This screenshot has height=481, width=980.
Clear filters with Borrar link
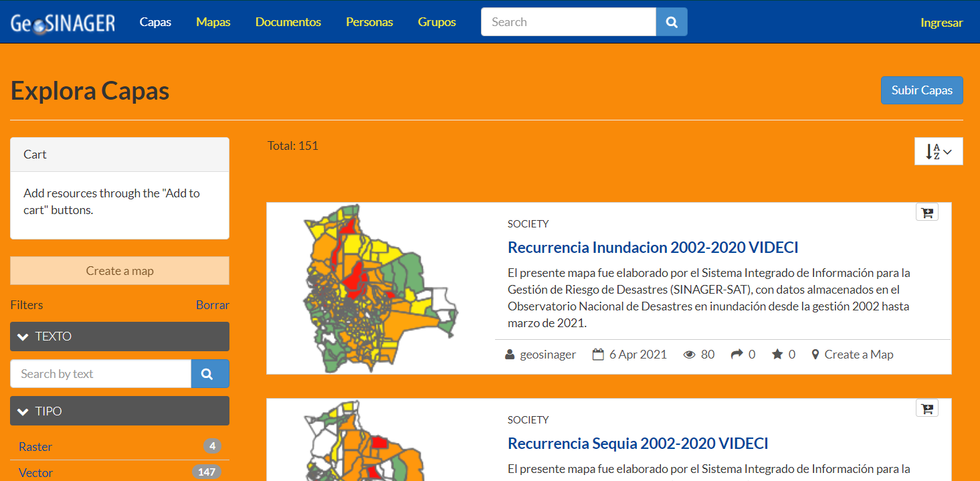(x=212, y=305)
